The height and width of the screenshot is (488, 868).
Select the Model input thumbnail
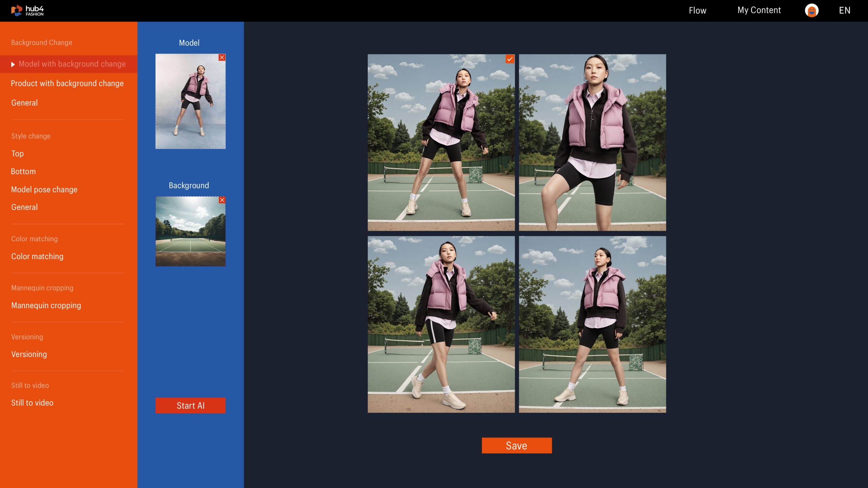point(191,101)
